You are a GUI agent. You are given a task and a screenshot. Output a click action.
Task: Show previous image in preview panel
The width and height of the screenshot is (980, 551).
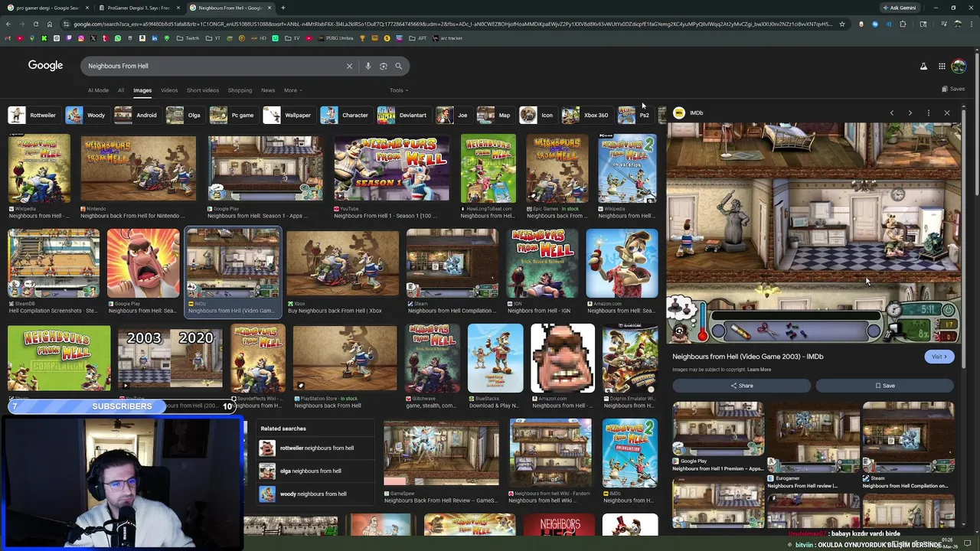(891, 113)
